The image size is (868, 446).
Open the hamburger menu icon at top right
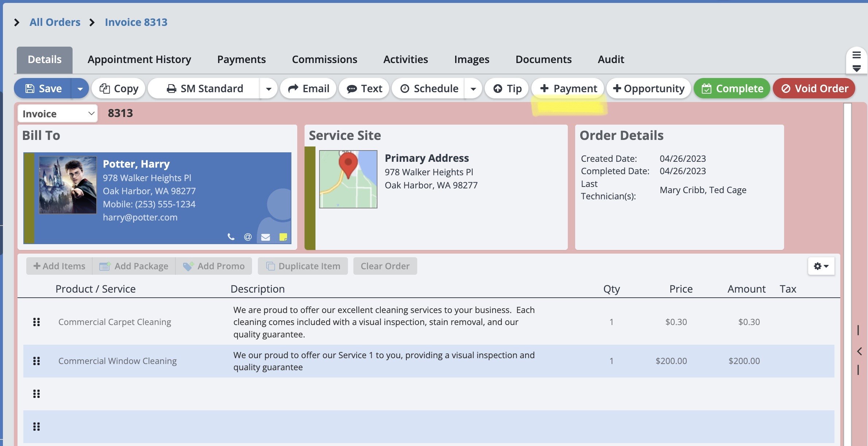[x=856, y=55]
